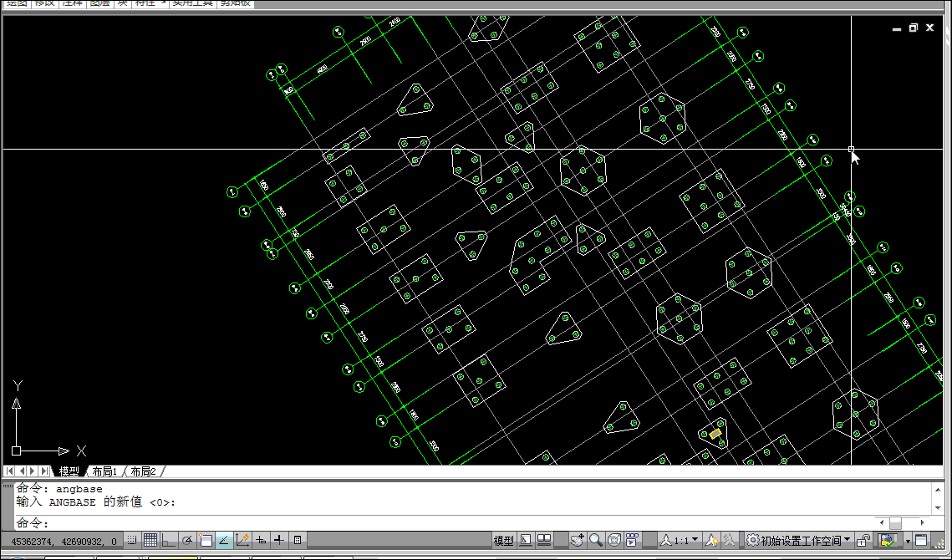The image size is (952, 560).
Task: Jump to first layout tab arrow
Action: [10, 471]
